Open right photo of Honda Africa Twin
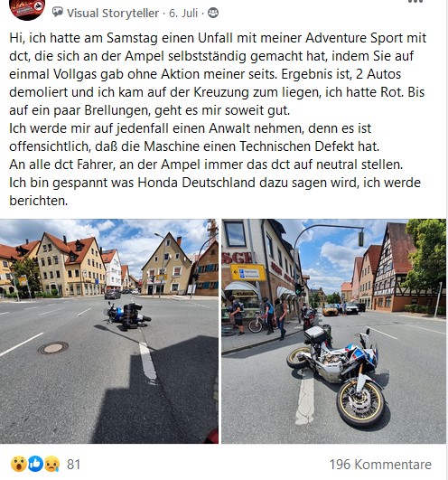 point(333,331)
